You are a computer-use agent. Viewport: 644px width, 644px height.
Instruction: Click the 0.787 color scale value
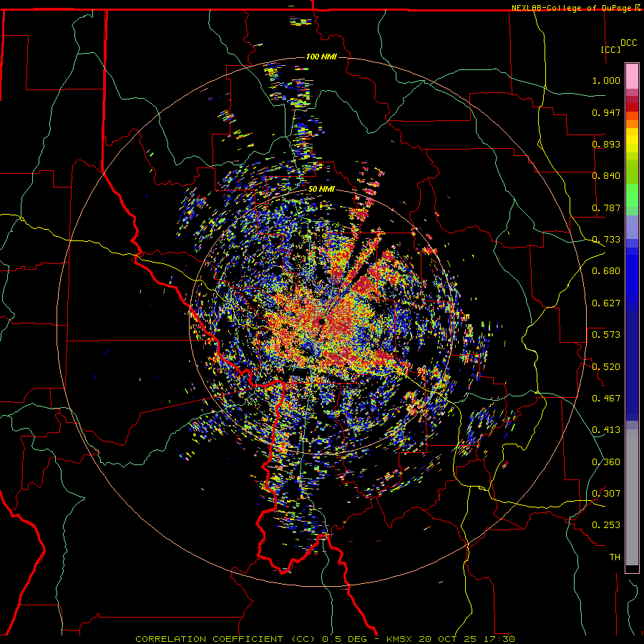click(606, 208)
